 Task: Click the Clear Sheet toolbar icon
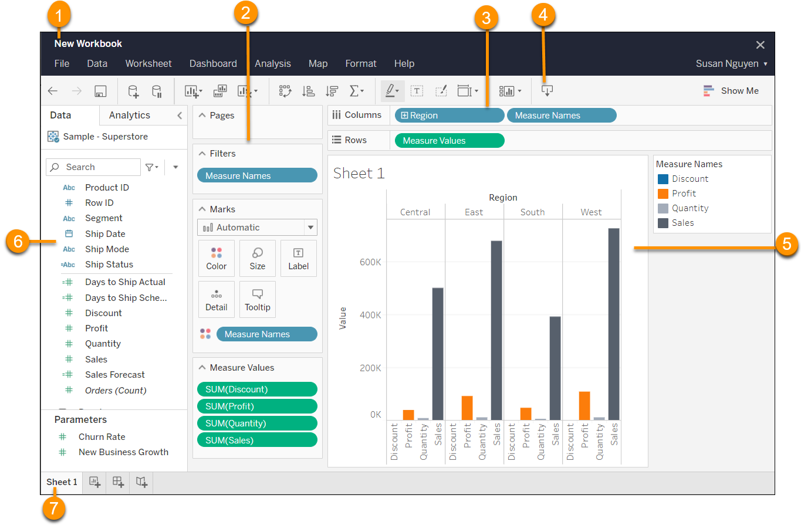(247, 91)
